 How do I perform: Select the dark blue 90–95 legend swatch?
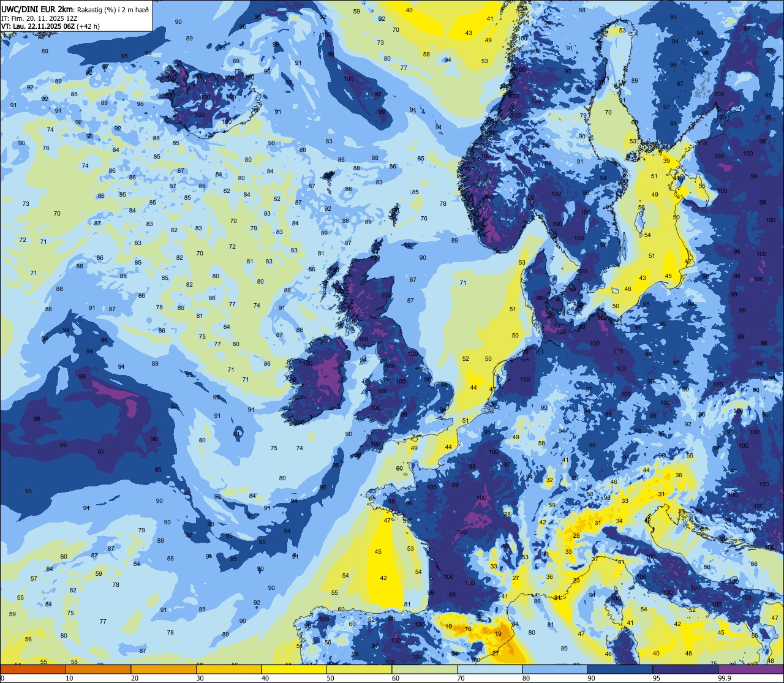coord(620,670)
